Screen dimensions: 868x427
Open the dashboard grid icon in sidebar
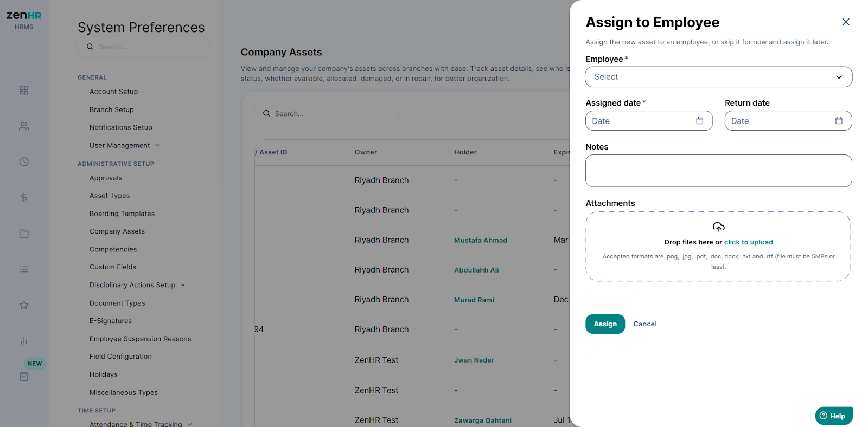(x=24, y=90)
